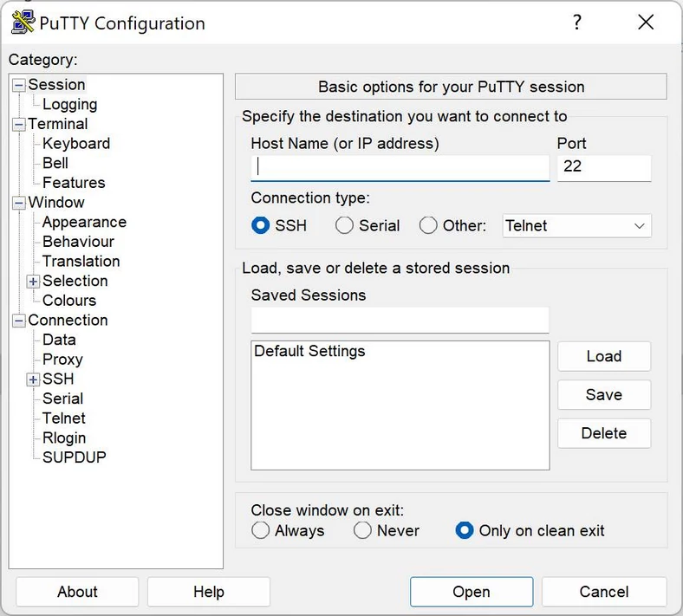The width and height of the screenshot is (683, 616).
Task: Select Appearance in the category tree
Action: click(x=84, y=222)
